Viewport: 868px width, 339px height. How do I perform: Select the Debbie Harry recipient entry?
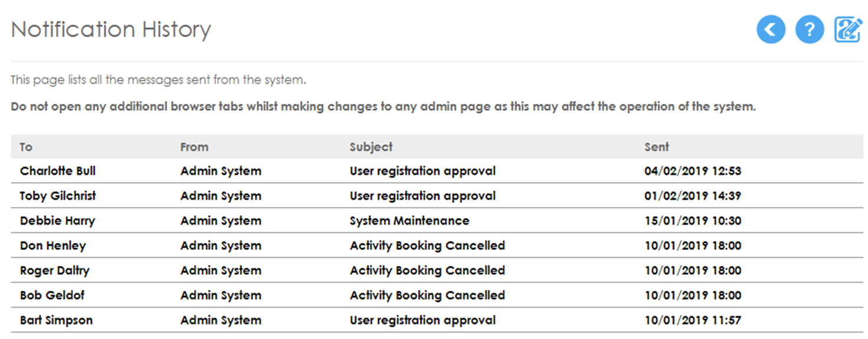tap(57, 220)
